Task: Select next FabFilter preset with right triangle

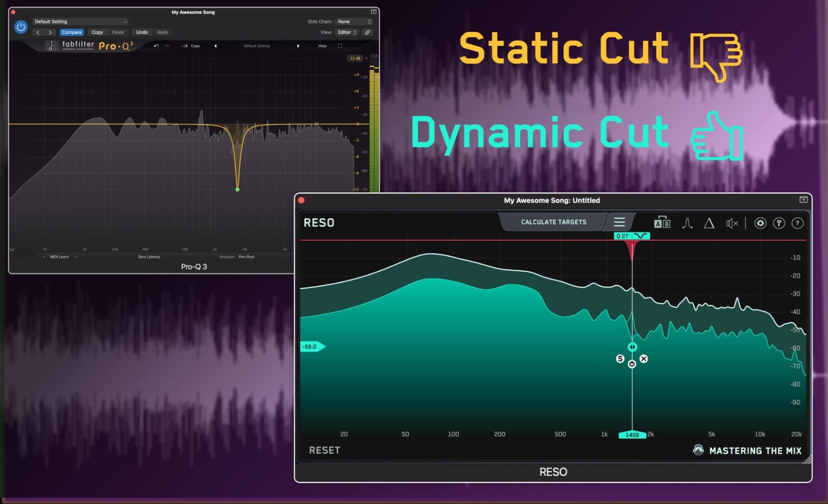Action: pos(298,46)
